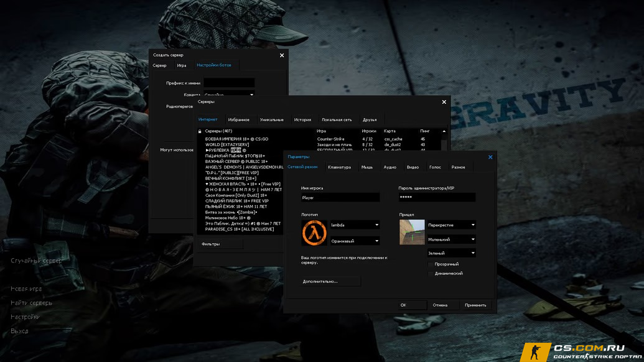Select Настройки ботов tab in Создать сервер

pyautogui.click(x=214, y=65)
